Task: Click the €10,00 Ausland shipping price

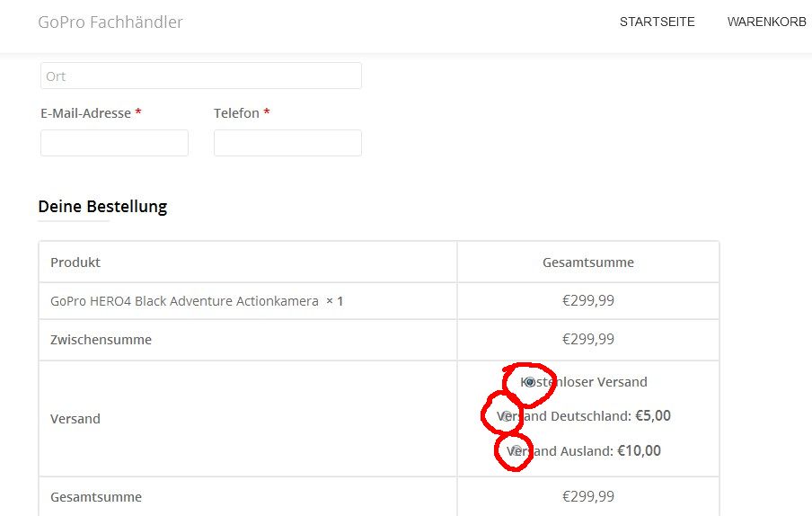Action: 639,450
